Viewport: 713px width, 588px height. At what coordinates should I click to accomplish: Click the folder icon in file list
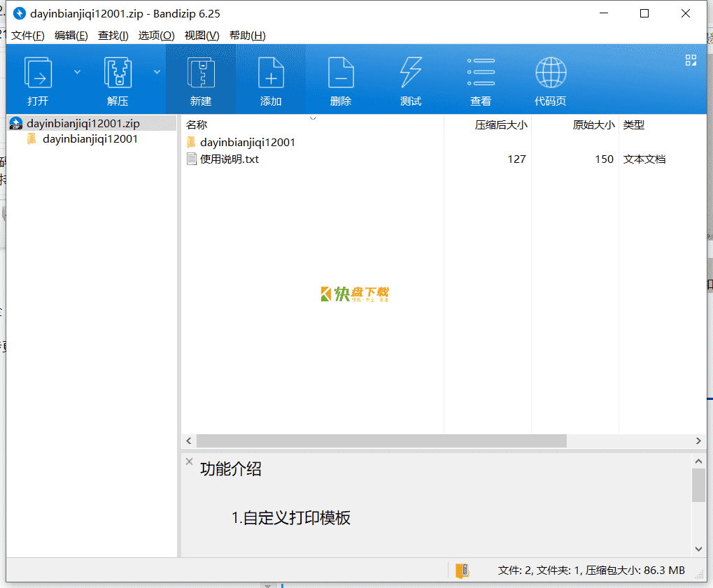(191, 142)
